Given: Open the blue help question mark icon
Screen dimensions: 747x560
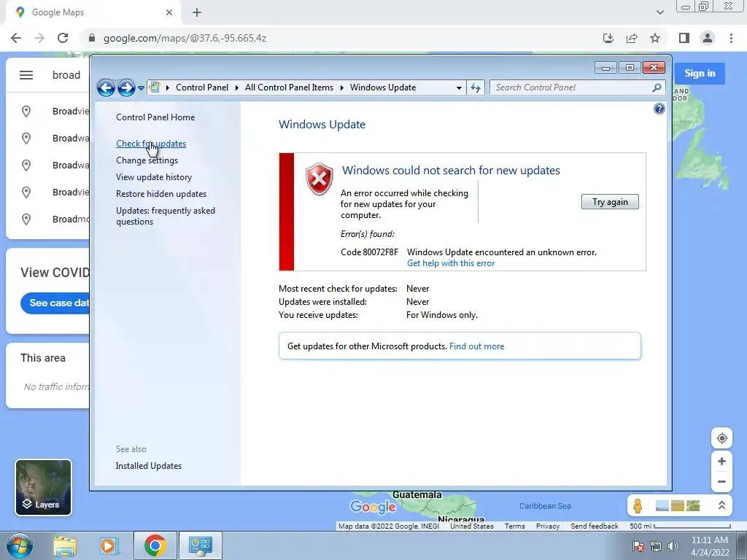Looking at the screenshot, I should point(659,109).
